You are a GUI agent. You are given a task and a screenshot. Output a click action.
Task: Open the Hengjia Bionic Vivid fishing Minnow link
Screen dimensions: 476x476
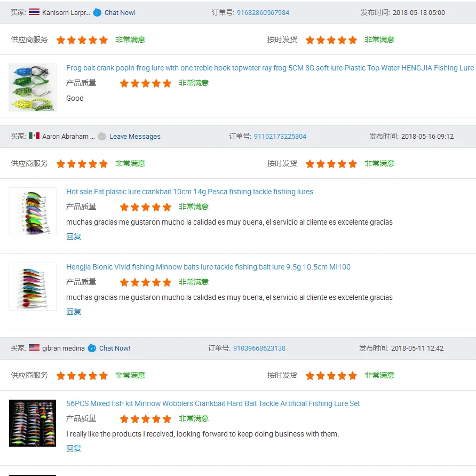point(208,267)
